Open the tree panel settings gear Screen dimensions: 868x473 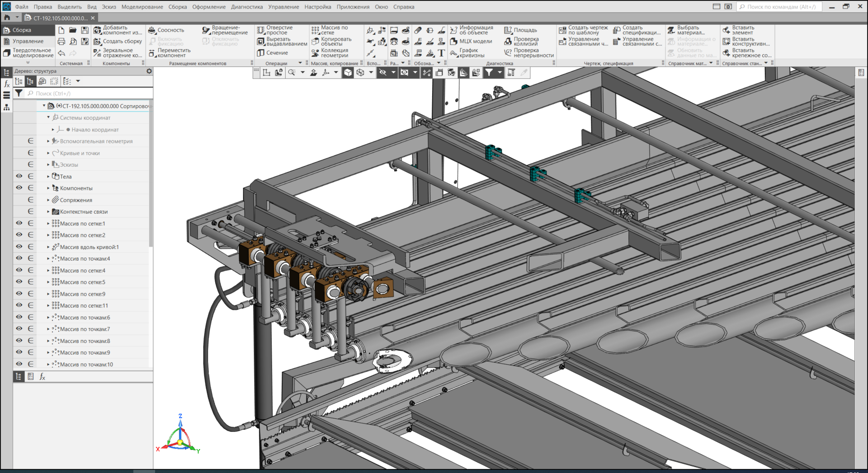(x=149, y=71)
